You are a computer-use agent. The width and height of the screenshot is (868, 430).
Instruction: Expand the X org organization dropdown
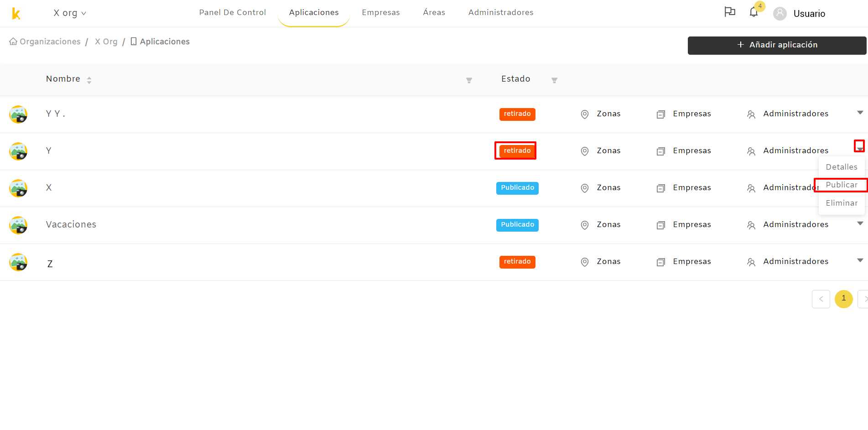coord(70,13)
